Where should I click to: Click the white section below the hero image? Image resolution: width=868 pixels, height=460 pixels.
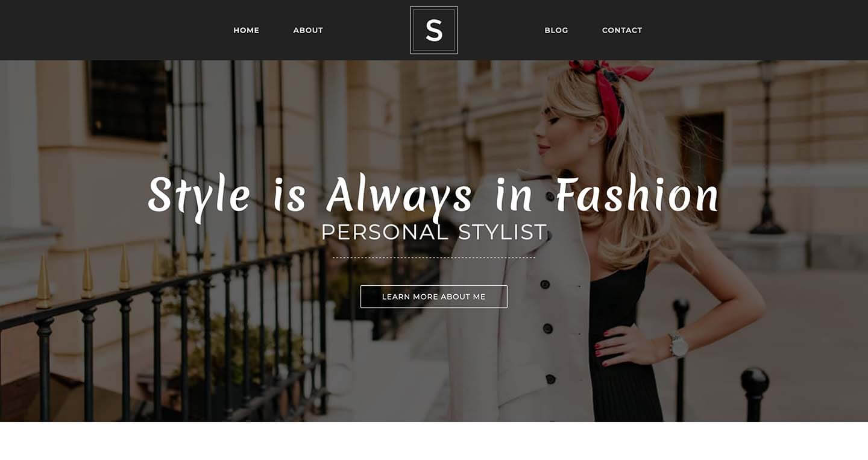(434, 441)
